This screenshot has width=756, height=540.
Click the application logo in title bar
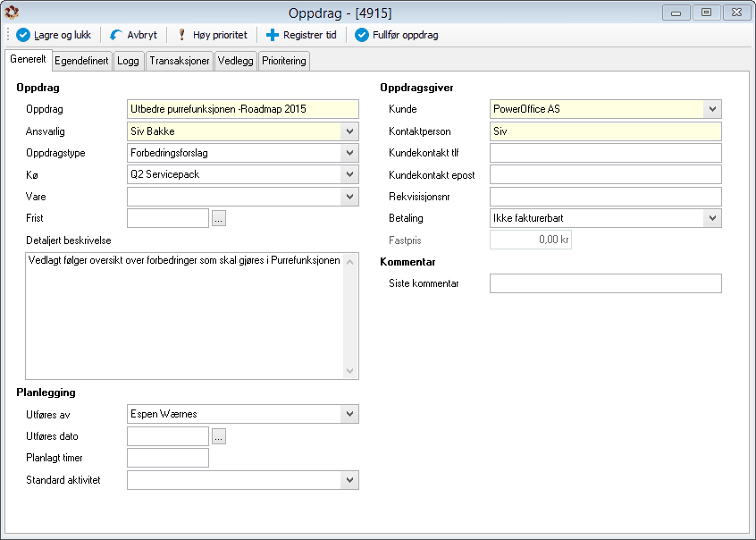pos(12,12)
